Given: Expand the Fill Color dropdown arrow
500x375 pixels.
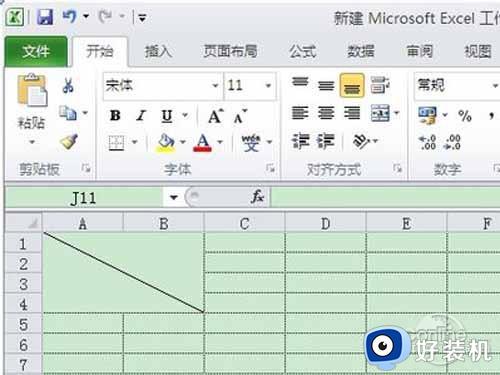Looking at the screenshot, I should pyautogui.click(x=183, y=142).
